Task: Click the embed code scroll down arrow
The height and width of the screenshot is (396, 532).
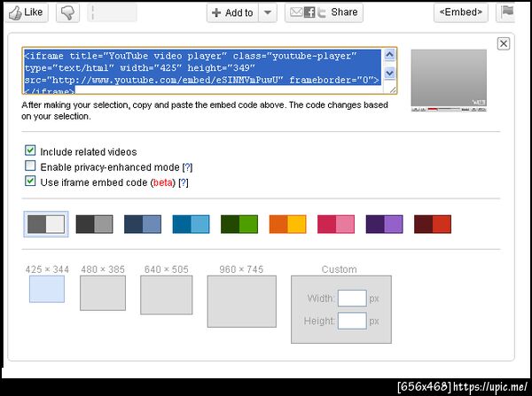Action: 390,73
